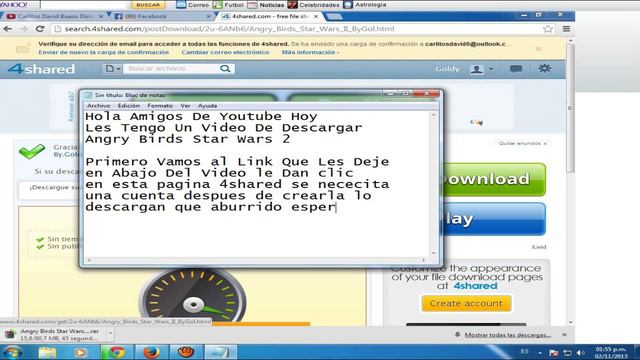Screen dimensions: 640x360
Task: Open Notepad Formato menu
Action: pos(160,106)
